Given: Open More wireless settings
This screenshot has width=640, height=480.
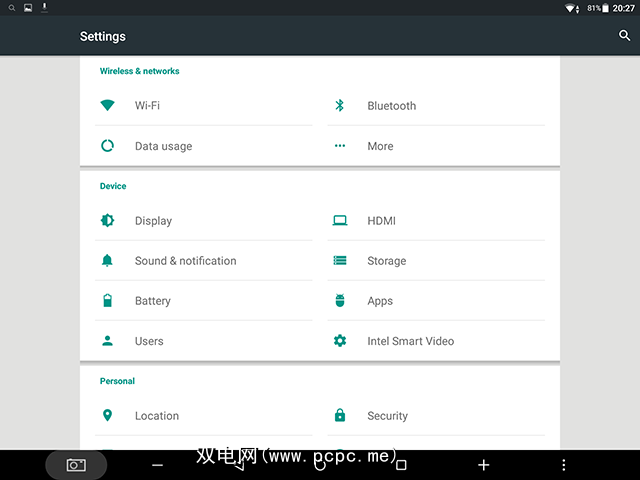Looking at the screenshot, I should (436, 146).
